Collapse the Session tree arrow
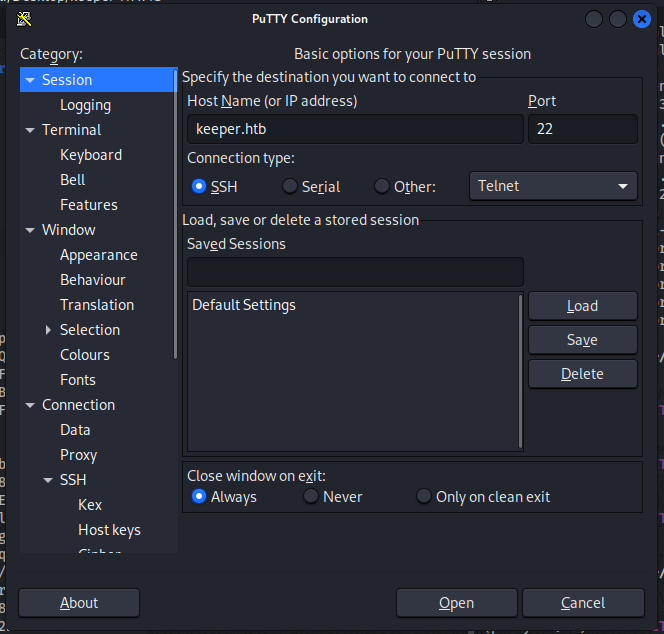The image size is (664, 634). [x=30, y=80]
